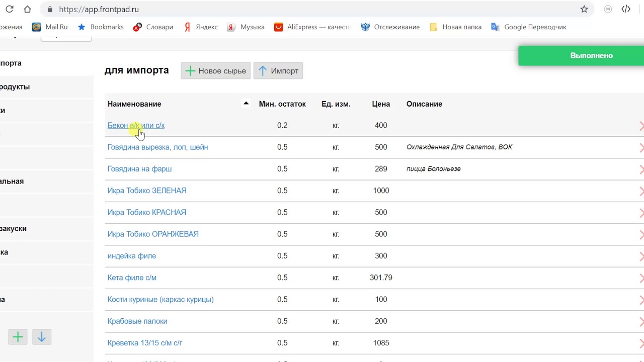Open Икра Тобико КРАСНАЯ item
Screen dimensions: 644x362
[x=147, y=212]
